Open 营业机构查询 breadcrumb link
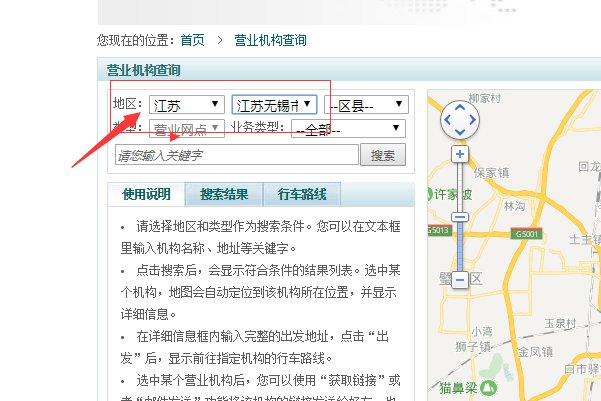 point(270,40)
